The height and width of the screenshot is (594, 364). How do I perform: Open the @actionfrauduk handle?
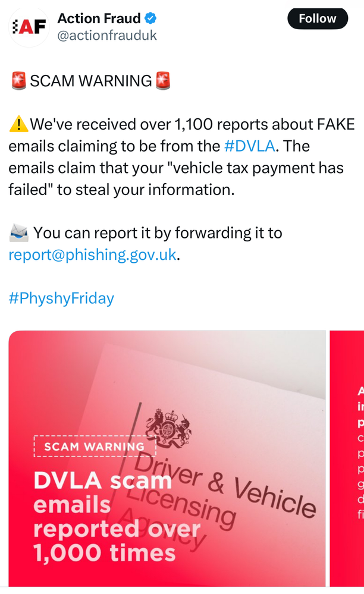point(107,36)
